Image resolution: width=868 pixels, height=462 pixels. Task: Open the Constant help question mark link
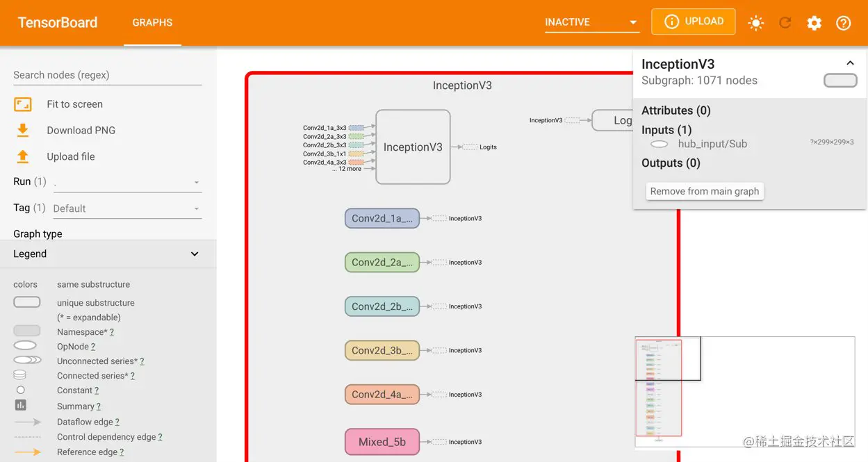(x=97, y=390)
